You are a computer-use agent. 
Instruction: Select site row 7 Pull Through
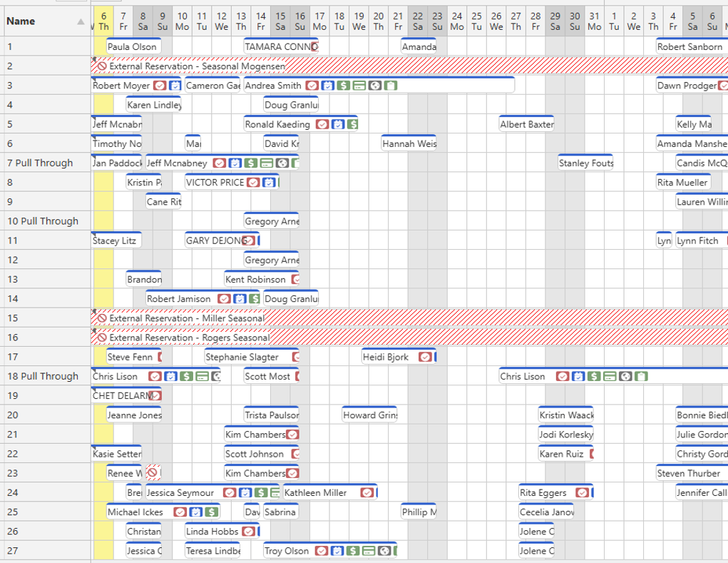[x=46, y=163]
